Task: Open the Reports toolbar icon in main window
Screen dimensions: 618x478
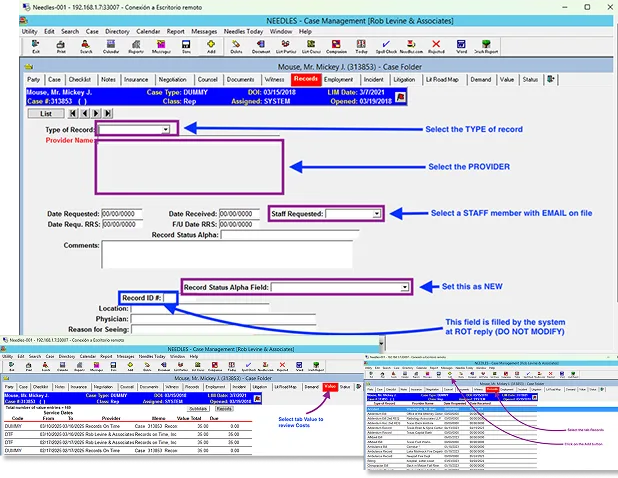Action: coord(136,46)
